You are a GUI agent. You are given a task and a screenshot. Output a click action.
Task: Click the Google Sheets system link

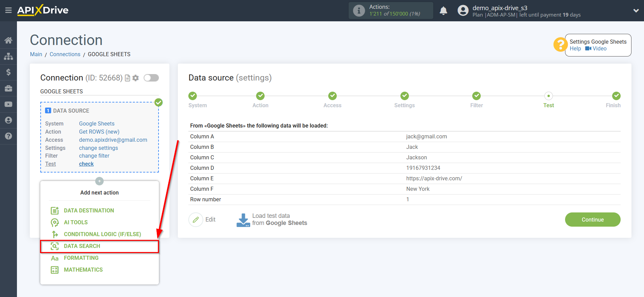coord(97,123)
